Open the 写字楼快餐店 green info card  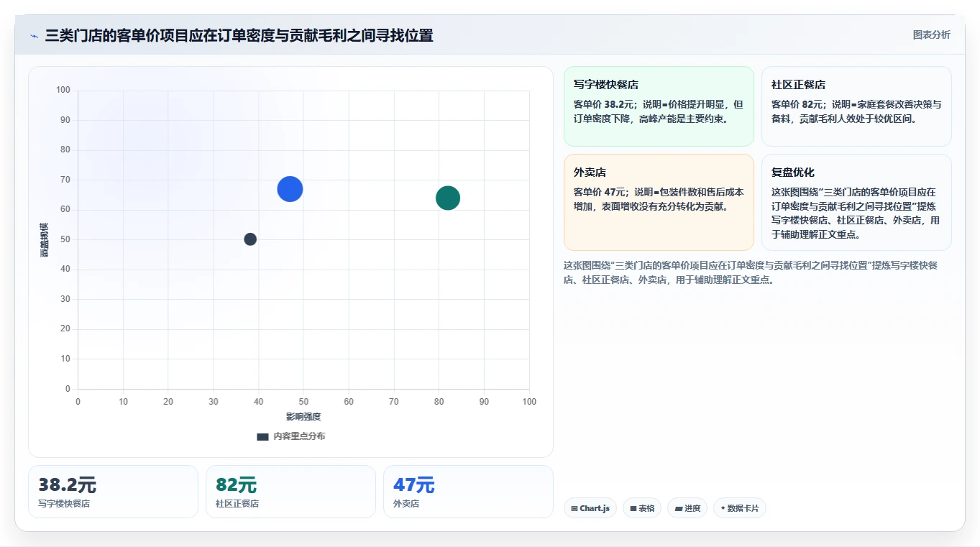tap(659, 106)
